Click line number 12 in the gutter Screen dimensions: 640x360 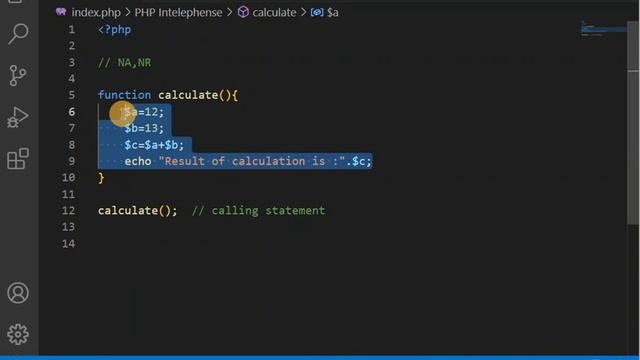pos(69,211)
